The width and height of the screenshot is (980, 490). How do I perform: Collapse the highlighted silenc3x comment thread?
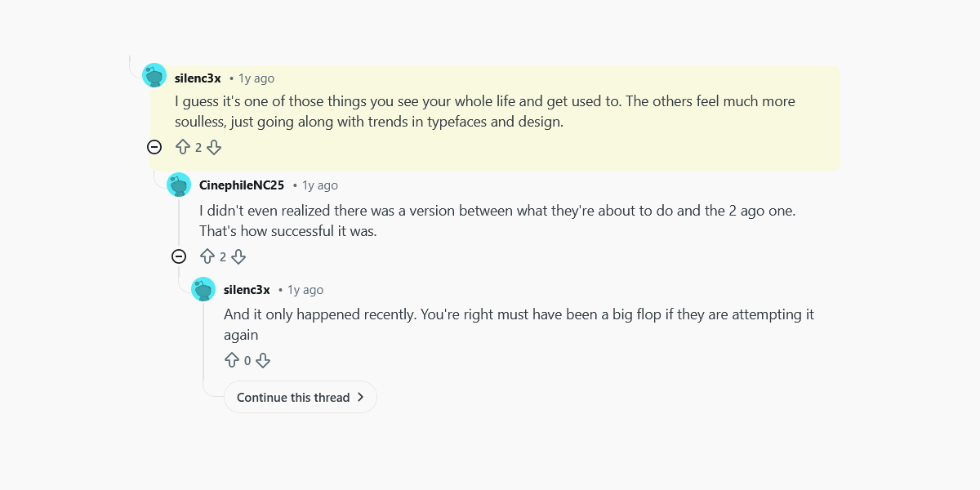click(x=154, y=147)
